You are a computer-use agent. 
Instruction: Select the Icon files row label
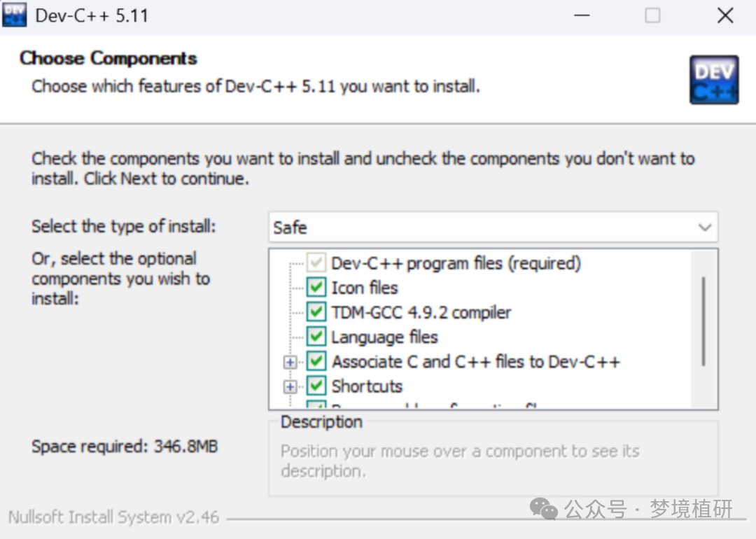click(x=365, y=288)
